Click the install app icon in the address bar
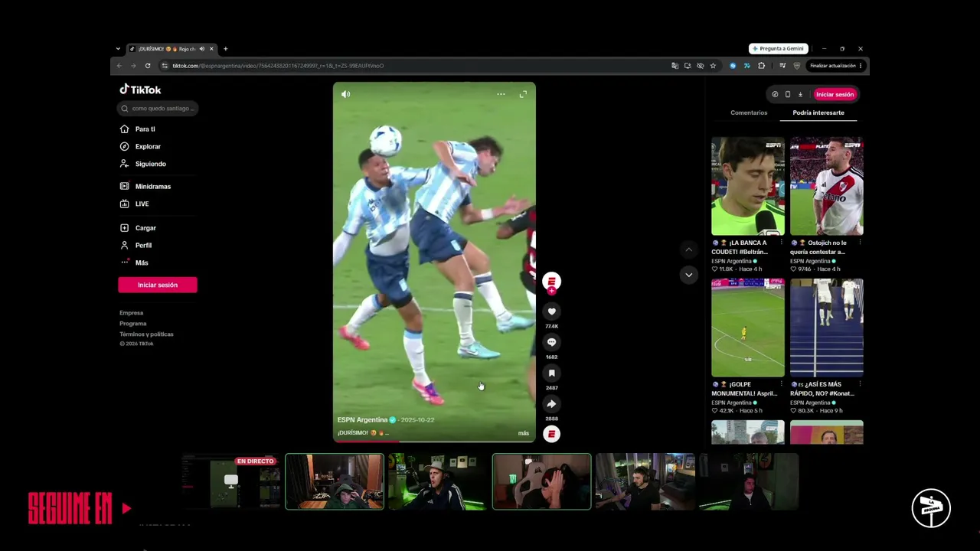980x551 pixels. pos(688,66)
